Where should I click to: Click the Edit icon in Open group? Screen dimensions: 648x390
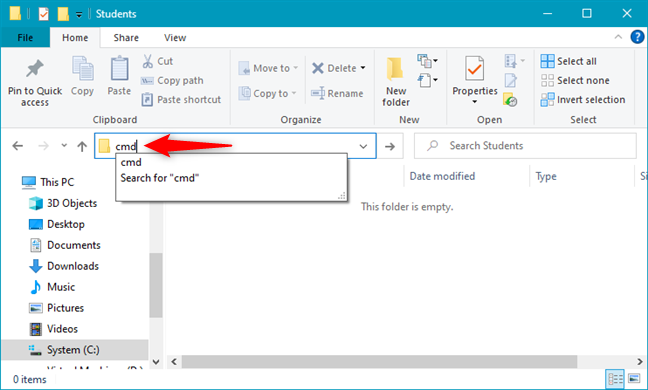click(510, 80)
